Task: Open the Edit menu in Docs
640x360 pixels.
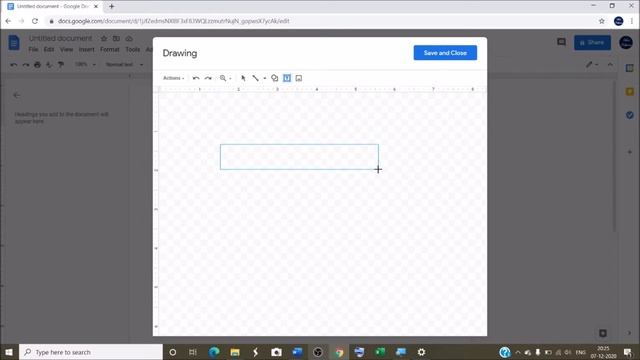Action: [x=49, y=49]
